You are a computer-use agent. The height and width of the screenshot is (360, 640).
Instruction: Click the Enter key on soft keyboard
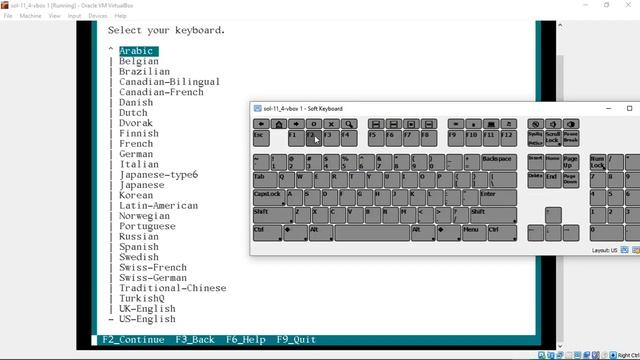coord(498,198)
